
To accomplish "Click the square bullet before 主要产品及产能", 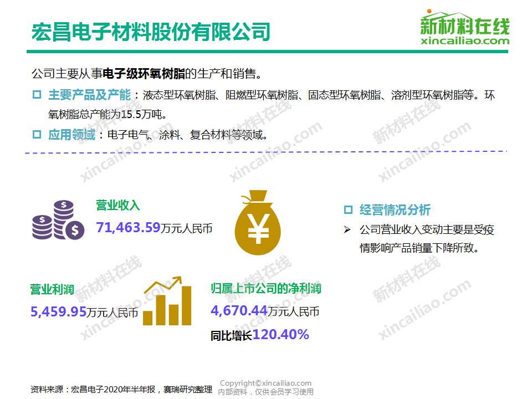I will [37, 94].
